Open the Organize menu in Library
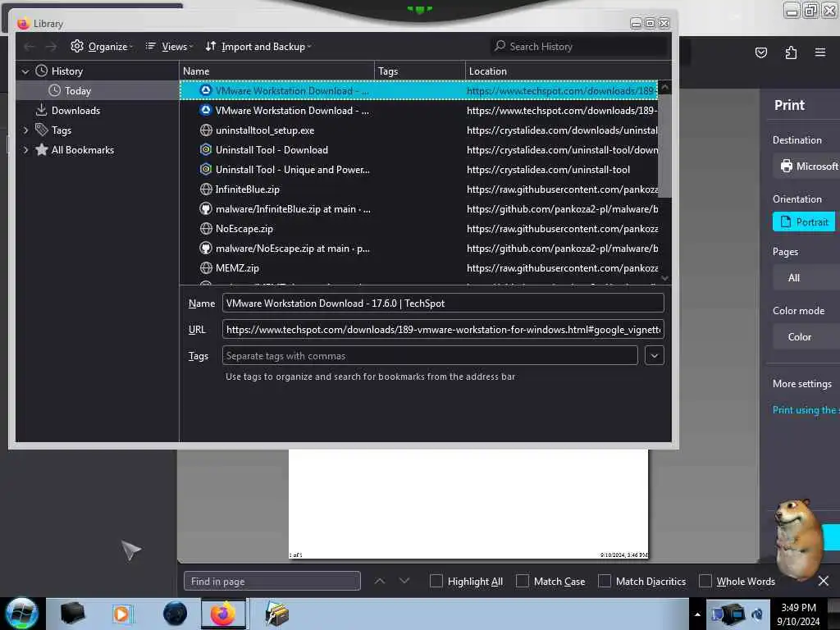 [101, 47]
